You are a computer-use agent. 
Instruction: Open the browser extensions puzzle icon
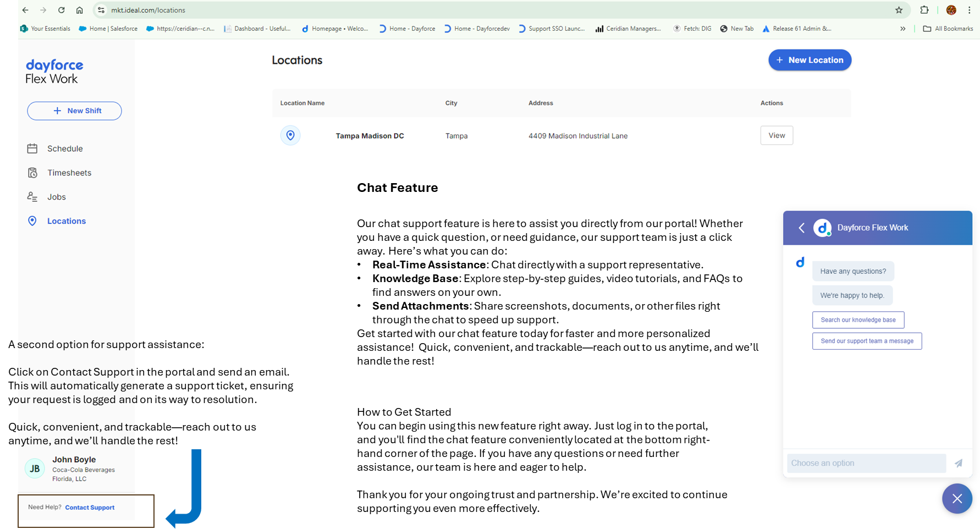pyautogui.click(x=924, y=10)
